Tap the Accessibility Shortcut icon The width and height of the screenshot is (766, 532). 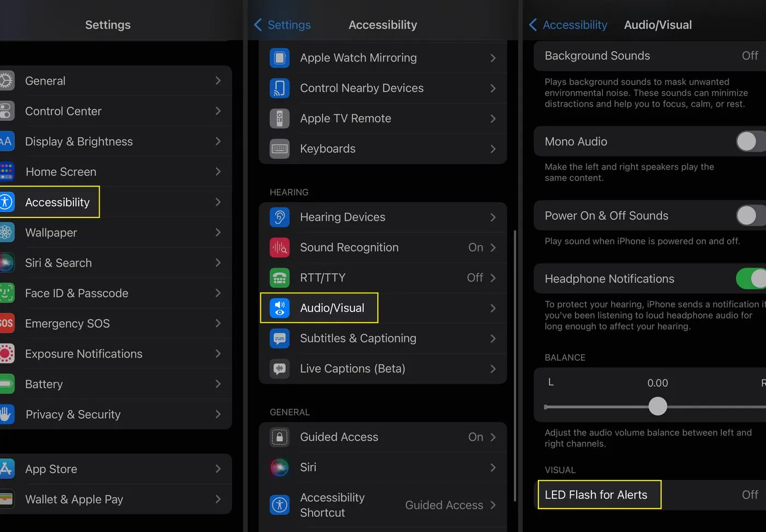coord(280,505)
